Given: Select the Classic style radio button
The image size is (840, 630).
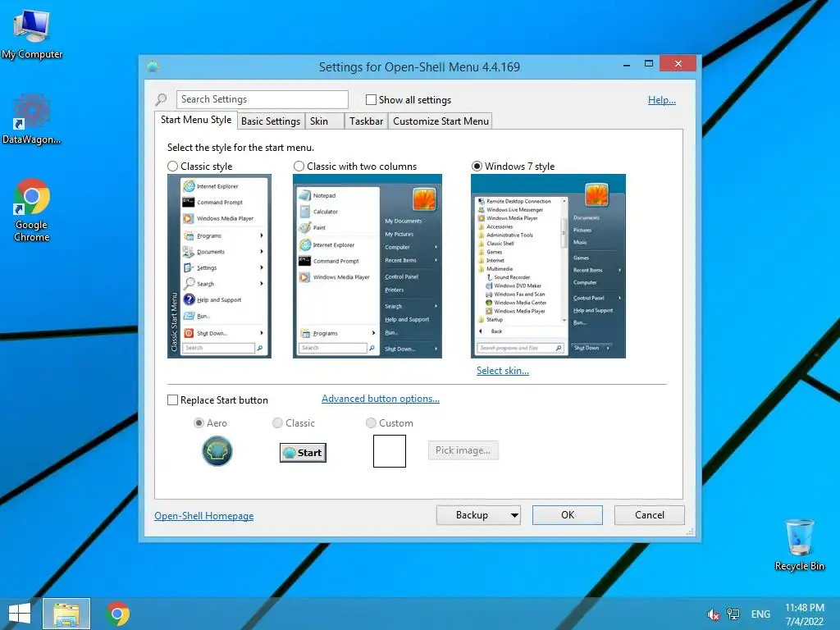Looking at the screenshot, I should click(x=172, y=167).
